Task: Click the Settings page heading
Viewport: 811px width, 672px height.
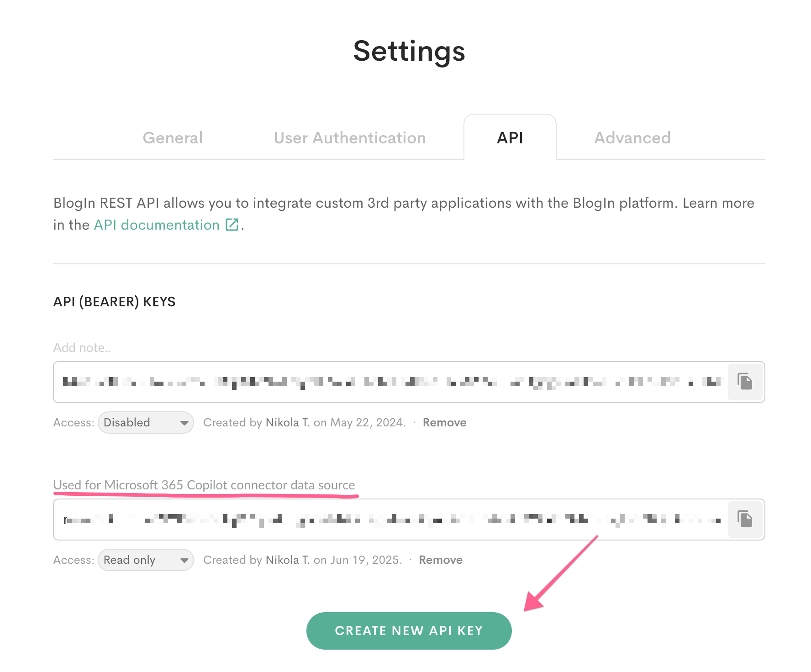Action: point(409,51)
